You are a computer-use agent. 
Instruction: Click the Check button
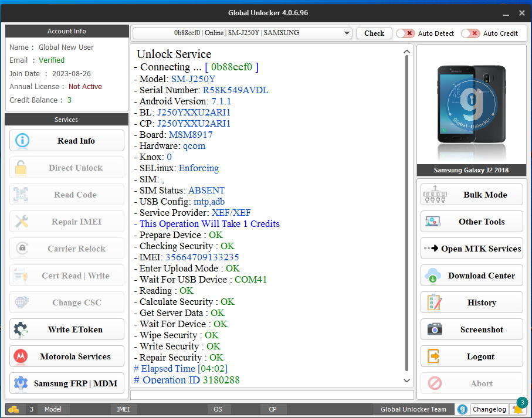point(374,33)
